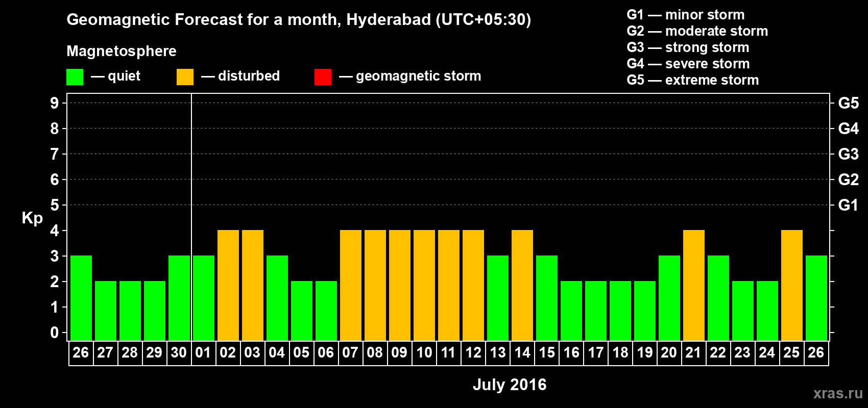
Task: Select the date label 01 on the axis
Action: point(203,352)
